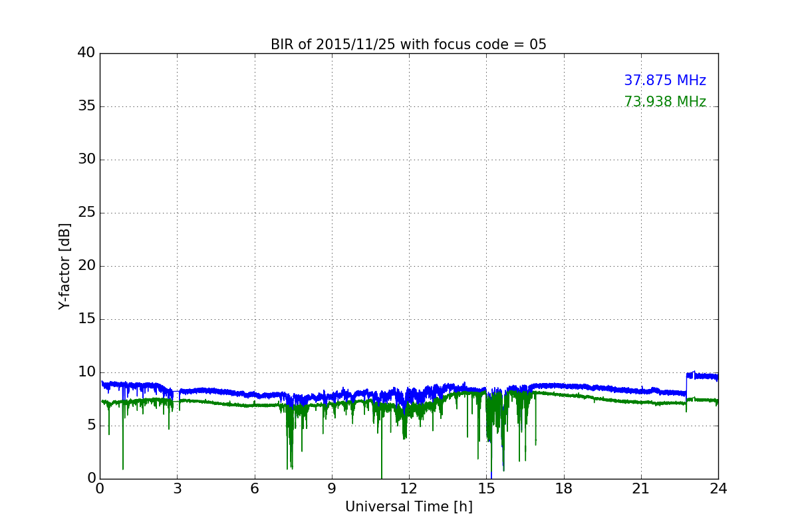The width and height of the screenshot is (798, 532).
Task: Click the 'Universal Time [h]' axis label
Action: click(x=408, y=507)
